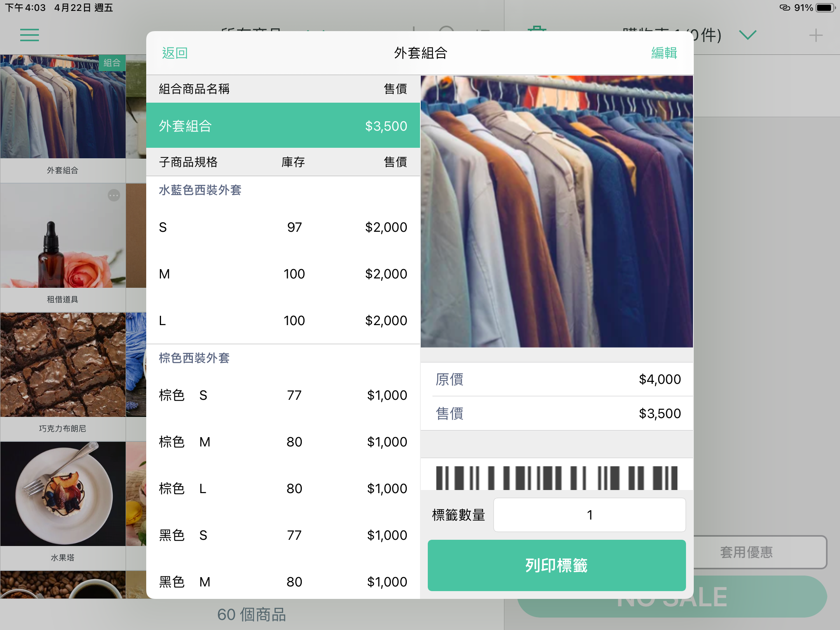This screenshot has height=630, width=840.
Task: Expand the shopping cart dropdown chevron
Action: (x=747, y=35)
